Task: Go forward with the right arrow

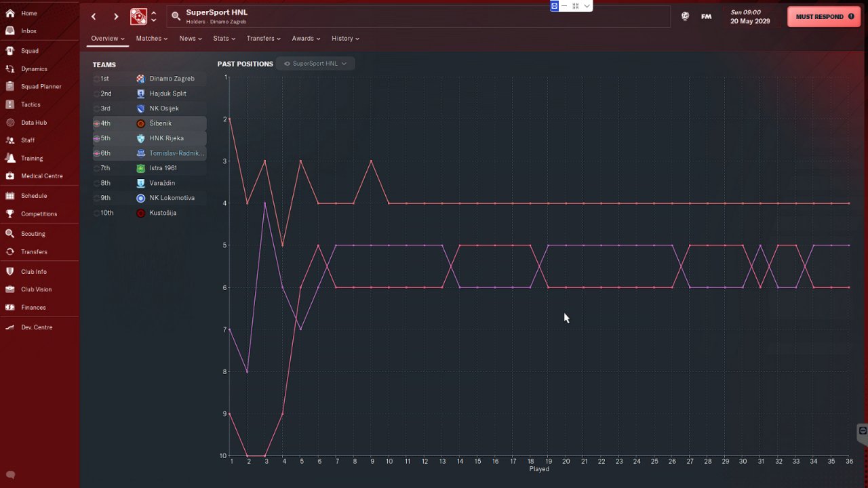Action: coord(116,16)
